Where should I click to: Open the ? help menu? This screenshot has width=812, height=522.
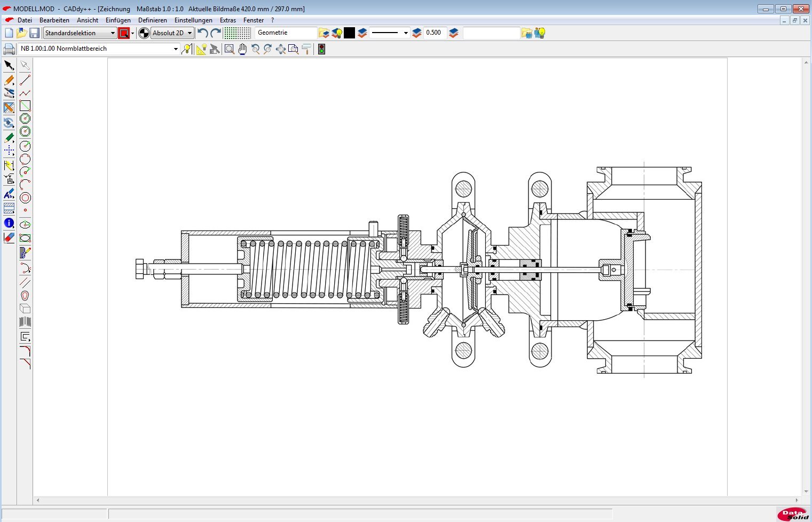[x=273, y=20]
